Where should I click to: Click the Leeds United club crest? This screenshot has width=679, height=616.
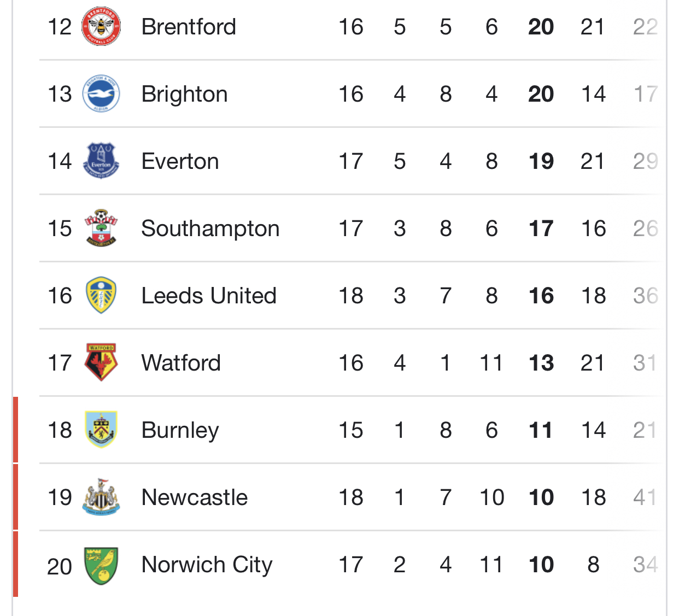[x=101, y=295]
